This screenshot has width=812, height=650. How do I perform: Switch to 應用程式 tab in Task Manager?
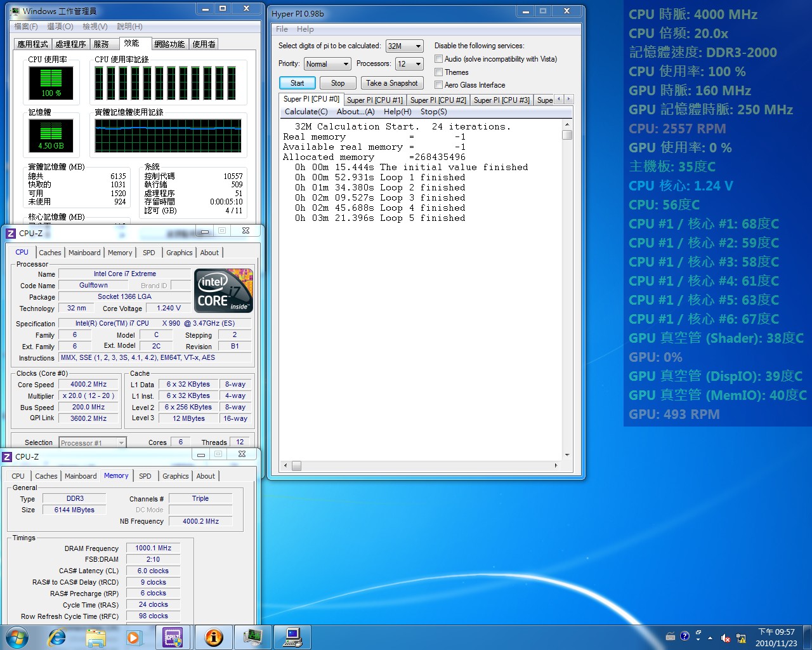[33, 44]
